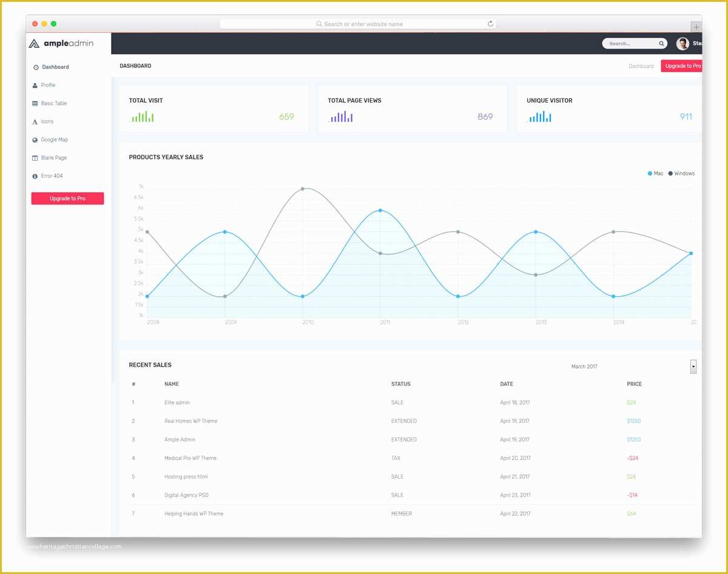Click the blue Unique Visitor sparkline

[539, 116]
